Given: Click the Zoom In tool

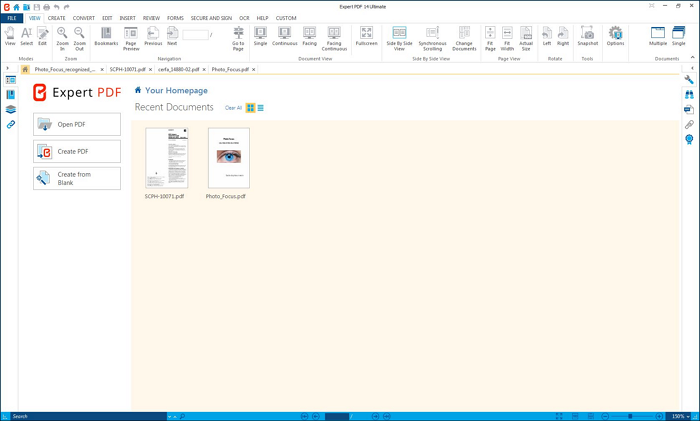Looking at the screenshot, I should point(62,37).
